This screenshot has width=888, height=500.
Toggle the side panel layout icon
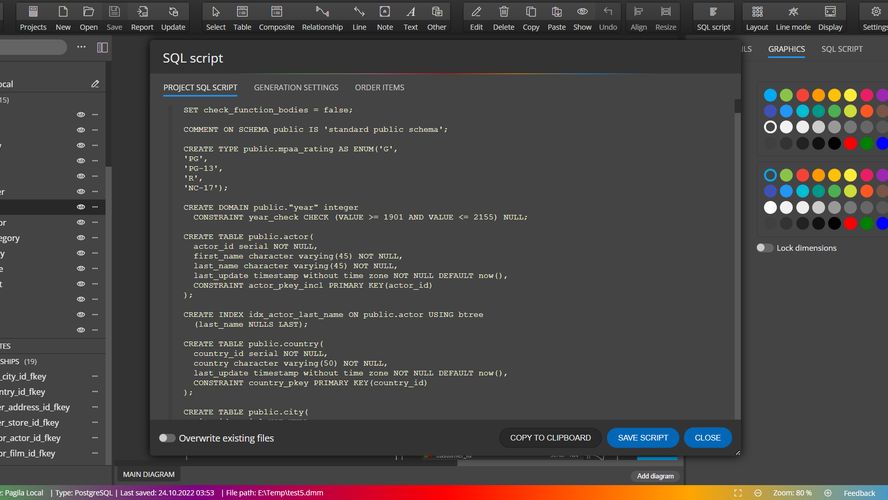coord(103,48)
